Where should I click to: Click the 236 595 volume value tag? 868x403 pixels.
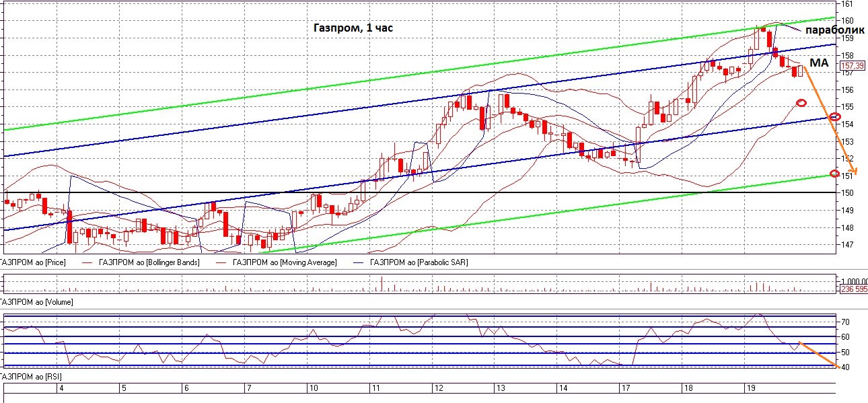854,289
